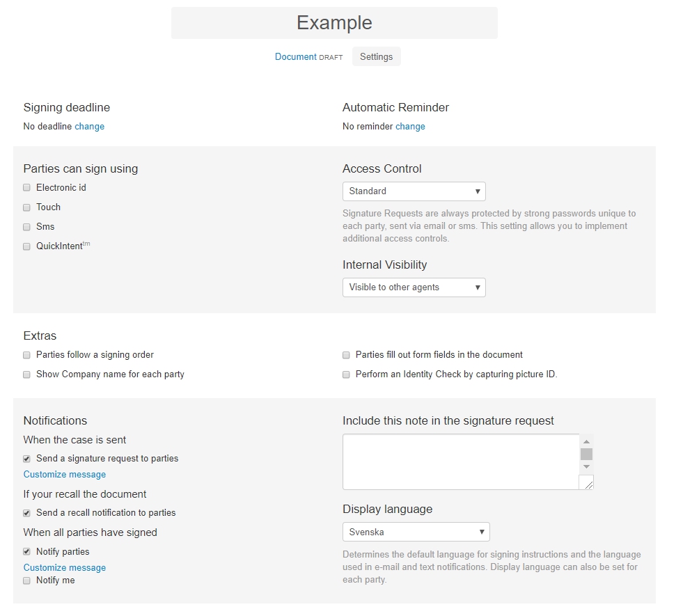Viewport: 676px width, 616px height.
Task: Tick the Sms signing method
Action: [x=26, y=227]
